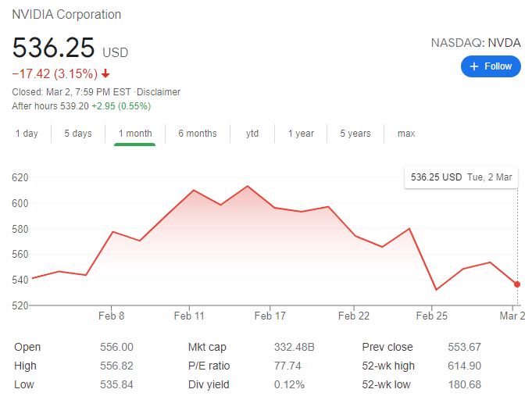Click the 536.25 USD chart tooltip
Screen dimensions: 532x407
(x=461, y=177)
